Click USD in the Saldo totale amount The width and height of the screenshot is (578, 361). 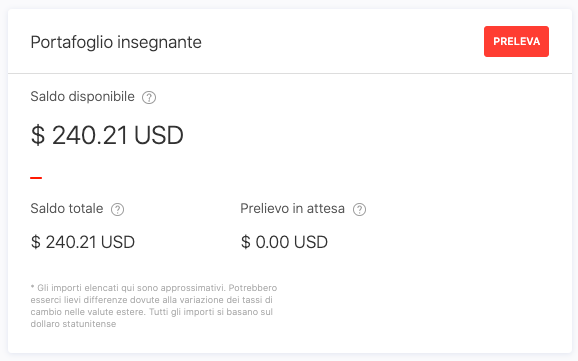point(118,242)
